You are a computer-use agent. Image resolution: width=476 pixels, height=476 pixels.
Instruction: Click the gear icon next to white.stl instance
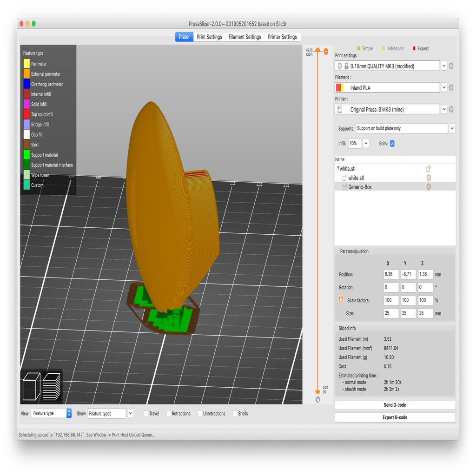click(x=428, y=178)
